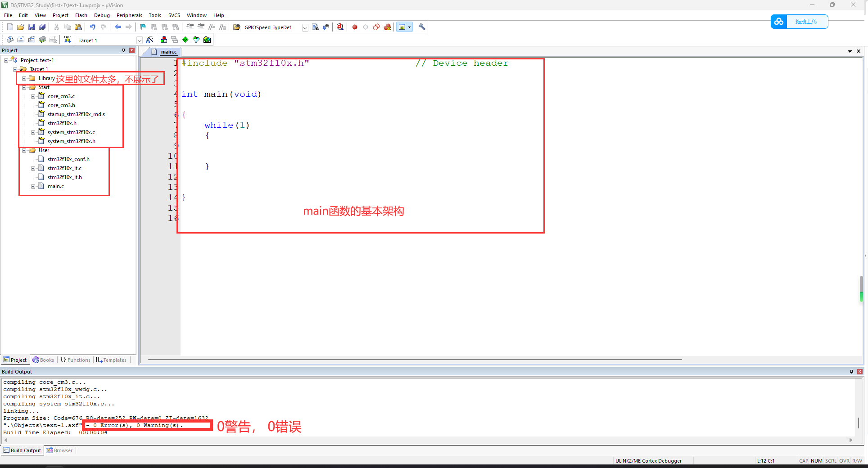Screen dimensions: 868x468
Task: Open window layout dropdown arrow
Action: click(409, 27)
